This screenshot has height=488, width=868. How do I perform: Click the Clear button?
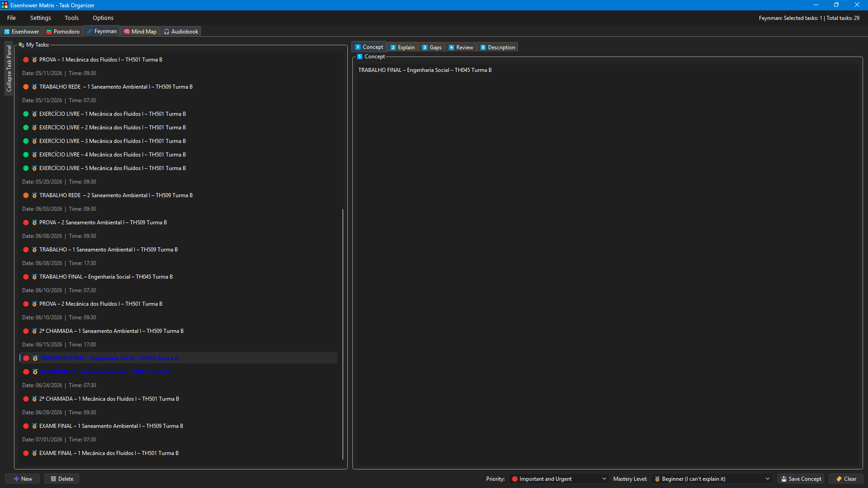(846, 479)
